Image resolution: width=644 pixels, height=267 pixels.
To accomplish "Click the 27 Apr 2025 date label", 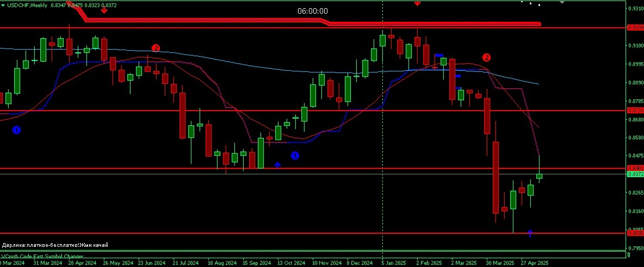I will click(534, 263).
